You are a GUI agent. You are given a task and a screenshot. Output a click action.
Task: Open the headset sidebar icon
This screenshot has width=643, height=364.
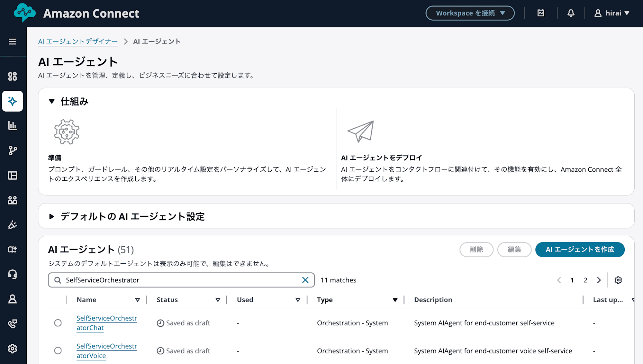point(12,274)
